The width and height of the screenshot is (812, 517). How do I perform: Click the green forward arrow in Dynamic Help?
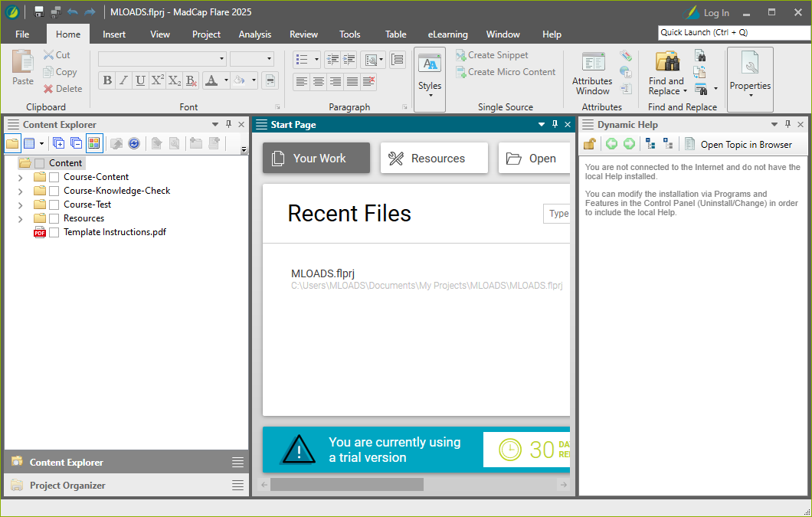click(629, 144)
